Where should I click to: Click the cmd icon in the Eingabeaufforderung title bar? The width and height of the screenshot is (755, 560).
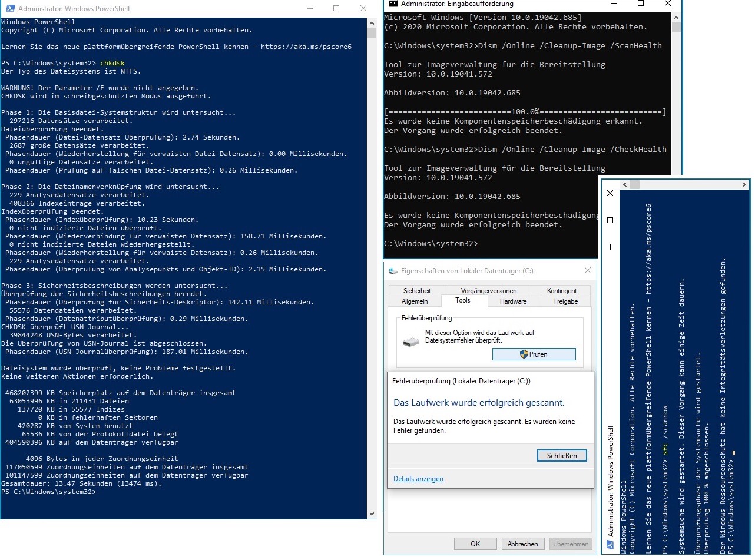tap(393, 4)
